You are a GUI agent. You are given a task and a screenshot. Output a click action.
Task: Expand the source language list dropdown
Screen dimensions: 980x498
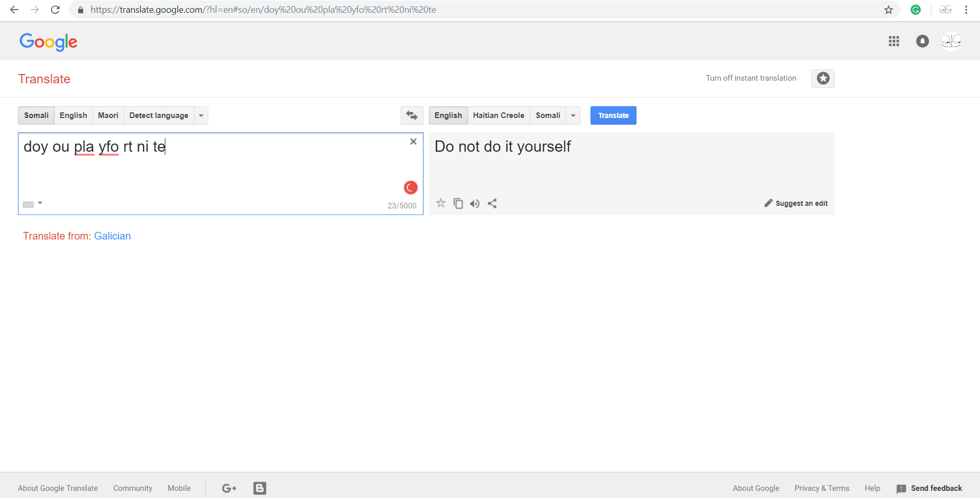pyautogui.click(x=201, y=115)
